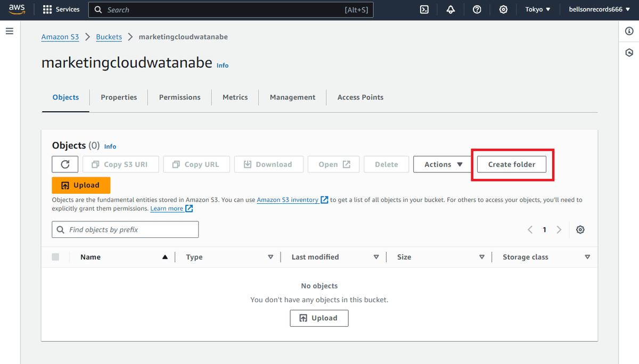
Task: Select page number 1
Action: click(x=544, y=230)
